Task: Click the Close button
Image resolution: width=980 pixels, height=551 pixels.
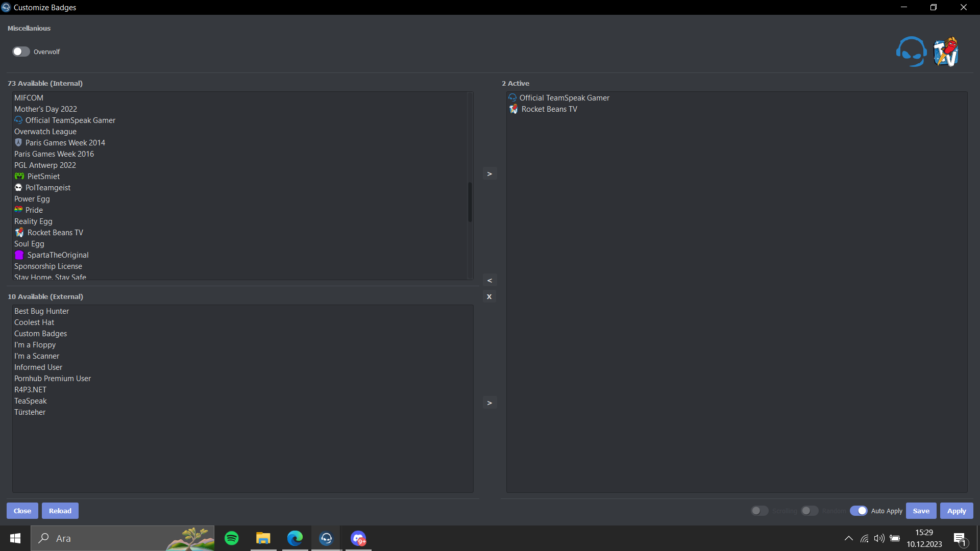Action: click(x=22, y=511)
